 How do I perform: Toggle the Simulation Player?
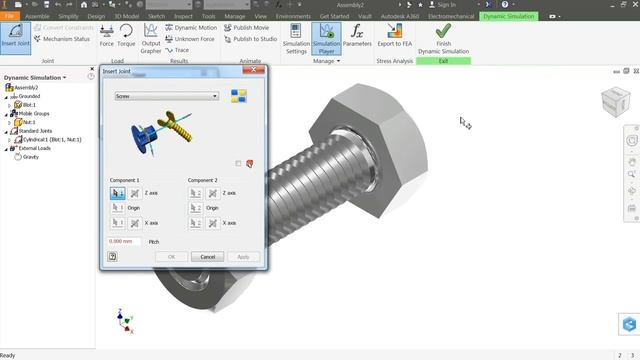click(326, 39)
